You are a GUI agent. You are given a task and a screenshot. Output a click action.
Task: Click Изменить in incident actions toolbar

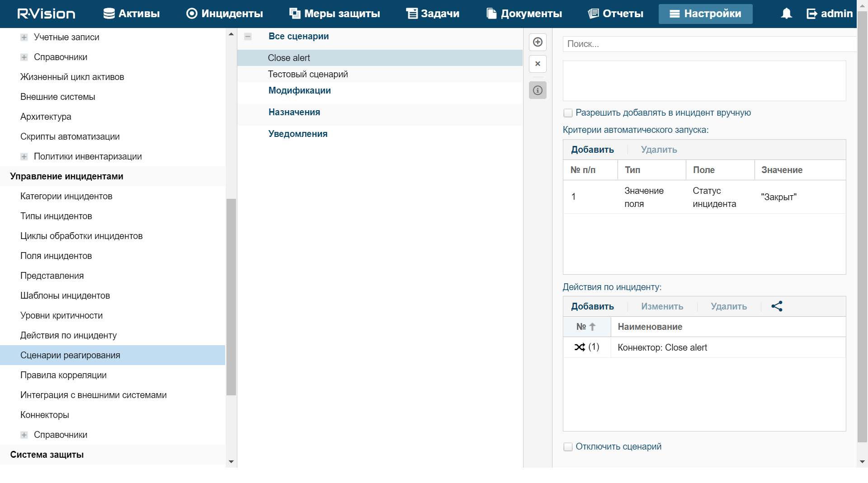point(662,306)
